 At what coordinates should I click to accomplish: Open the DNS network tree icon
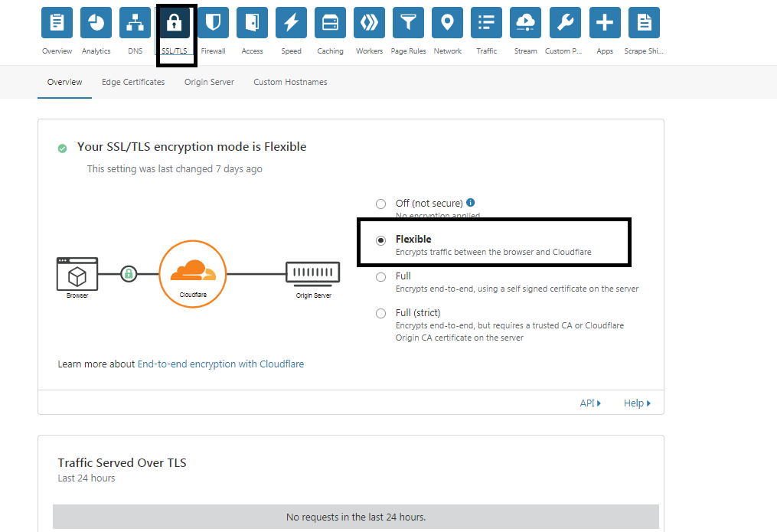(x=135, y=23)
